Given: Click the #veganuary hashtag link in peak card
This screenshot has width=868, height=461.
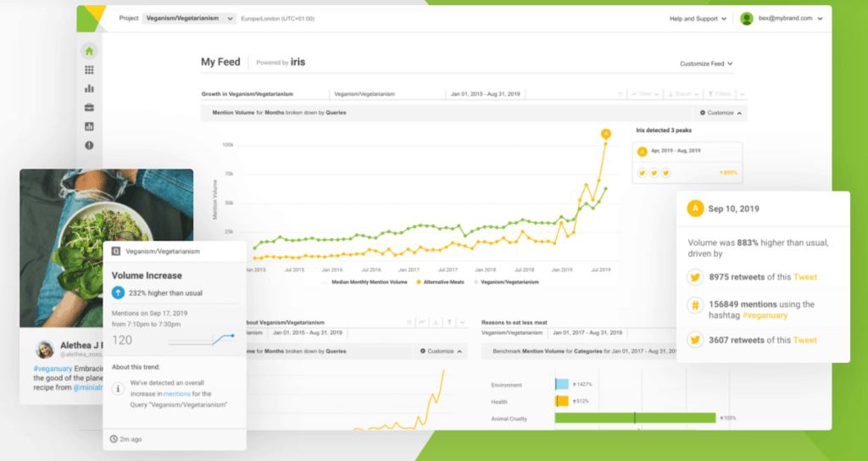Looking at the screenshot, I should (x=765, y=315).
